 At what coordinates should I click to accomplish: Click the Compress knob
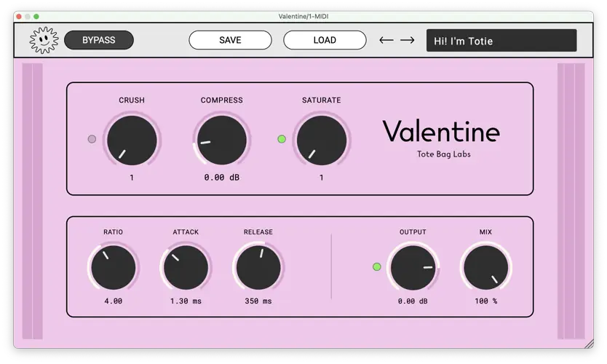click(x=222, y=140)
